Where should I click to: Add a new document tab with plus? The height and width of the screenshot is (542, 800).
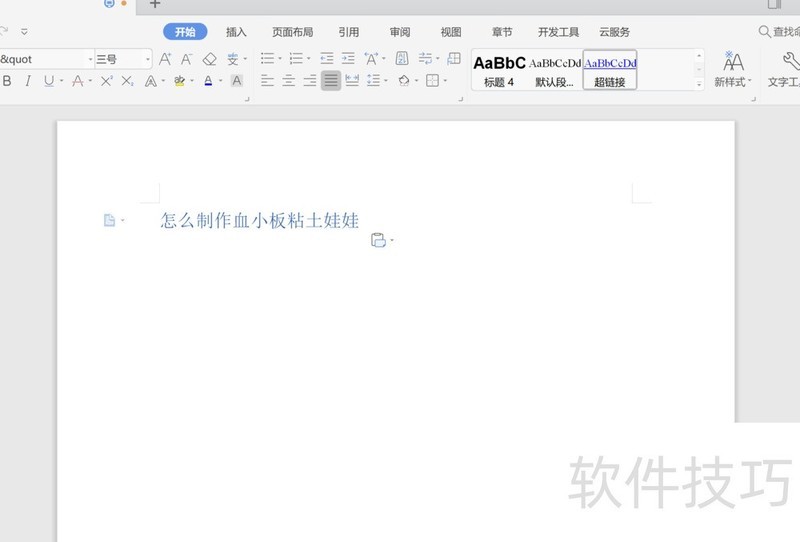pos(155,4)
